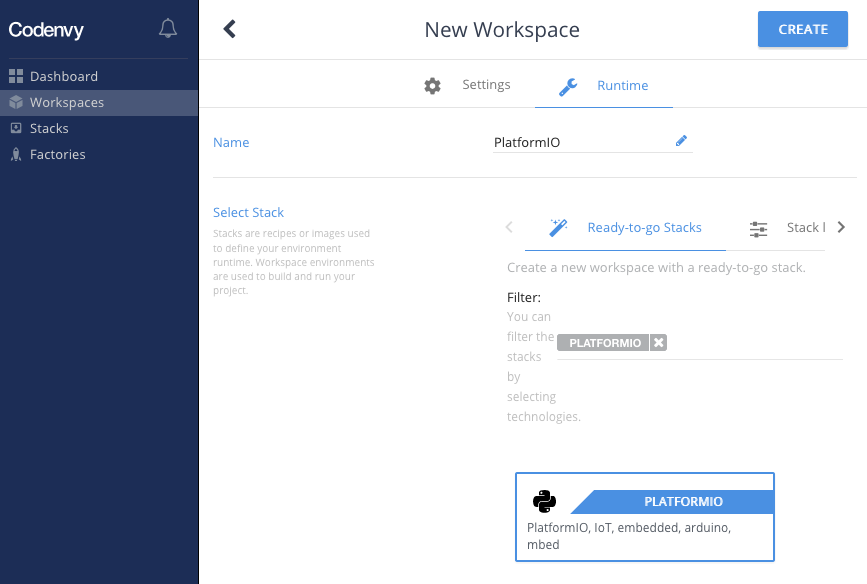
Task: Switch to the Runtime tab
Action: click(x=604, y=86)
